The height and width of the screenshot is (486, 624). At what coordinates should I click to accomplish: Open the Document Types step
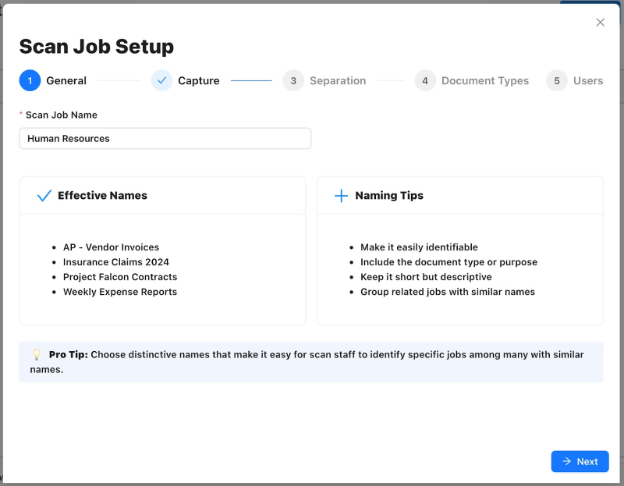tap(484, 81)
